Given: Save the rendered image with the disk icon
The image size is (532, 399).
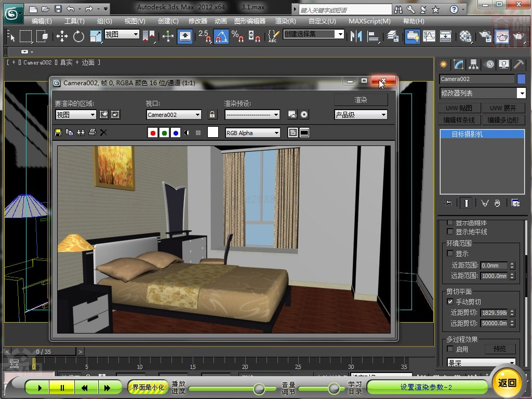Looking at the screenshot, I should 58,132.
